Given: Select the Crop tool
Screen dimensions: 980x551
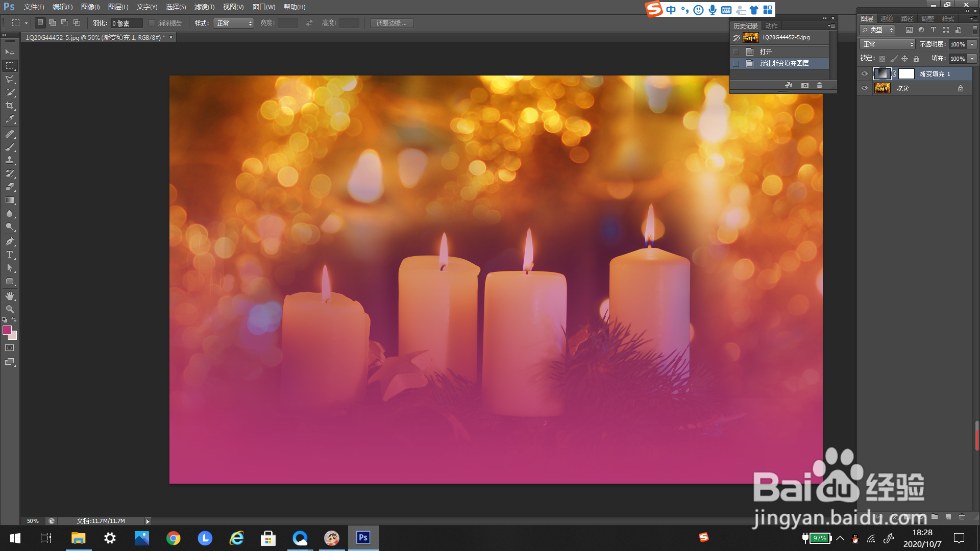Looking at the screenshot, I should [x=10, y=106].
